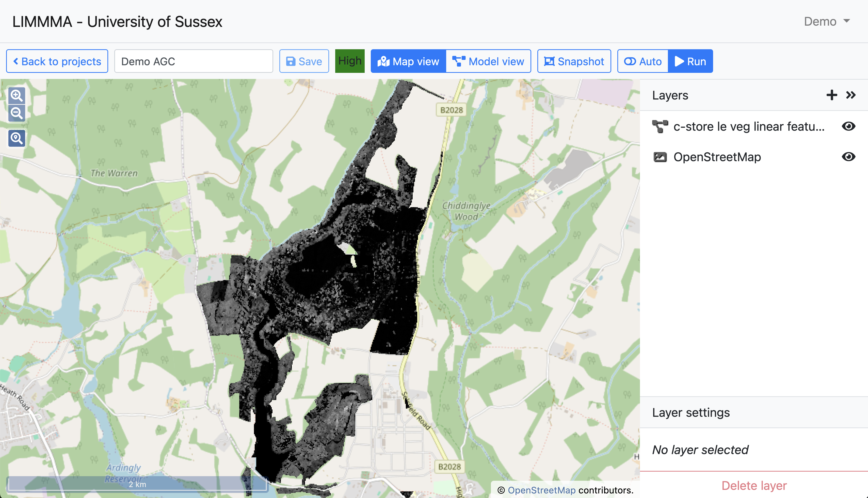This screenshot has width=868, height=498.
Task: Run the model with Run button
Action: [690, 61]
